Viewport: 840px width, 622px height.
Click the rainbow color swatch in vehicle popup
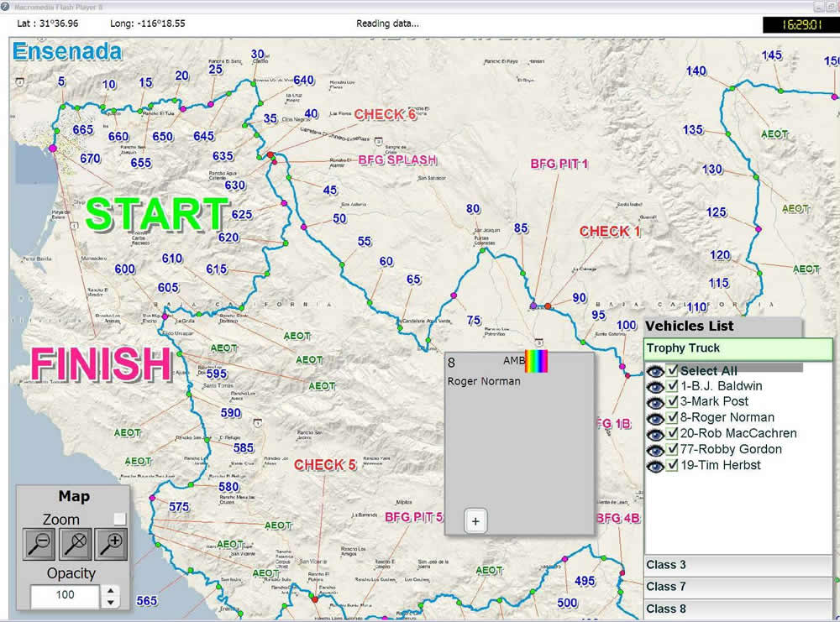coord(536,361)
